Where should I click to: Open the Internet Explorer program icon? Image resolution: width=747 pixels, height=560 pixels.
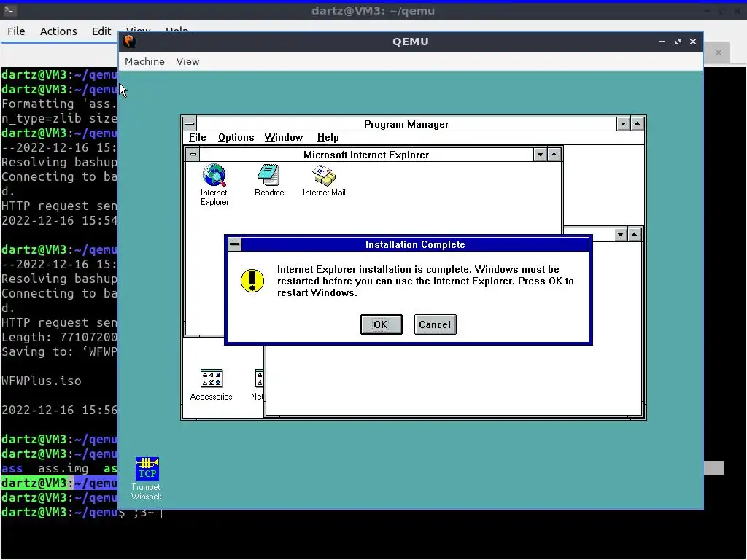214,184
